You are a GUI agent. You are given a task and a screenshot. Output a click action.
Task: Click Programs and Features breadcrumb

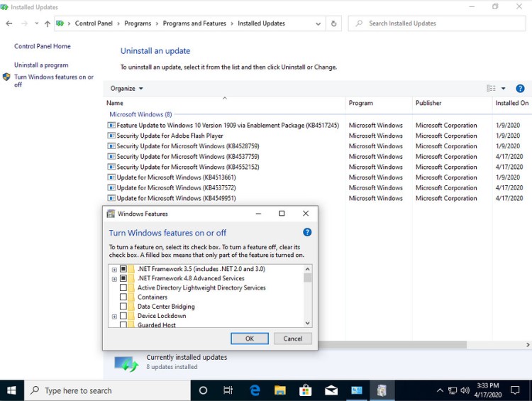point(194,23)
